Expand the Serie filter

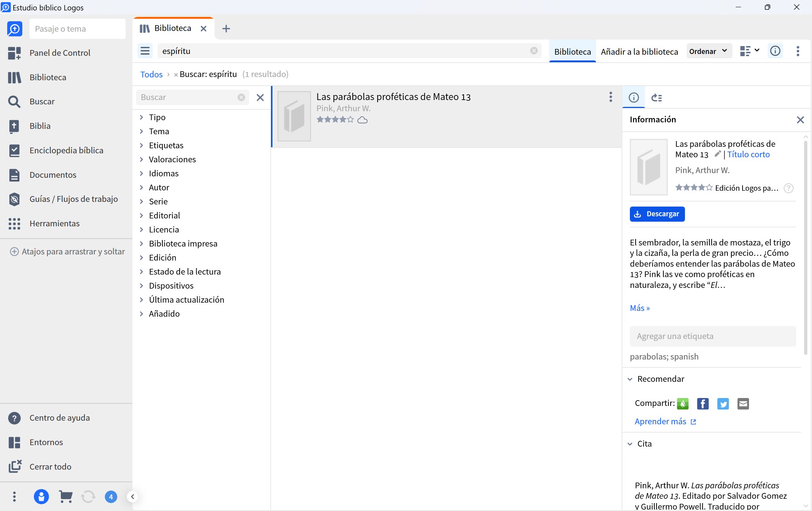[141, 202]
